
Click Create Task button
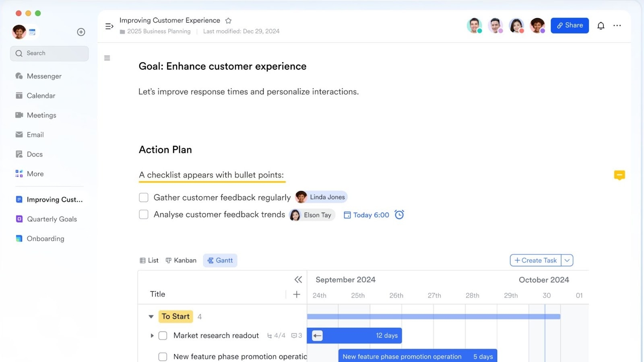(x=536, y=260)
